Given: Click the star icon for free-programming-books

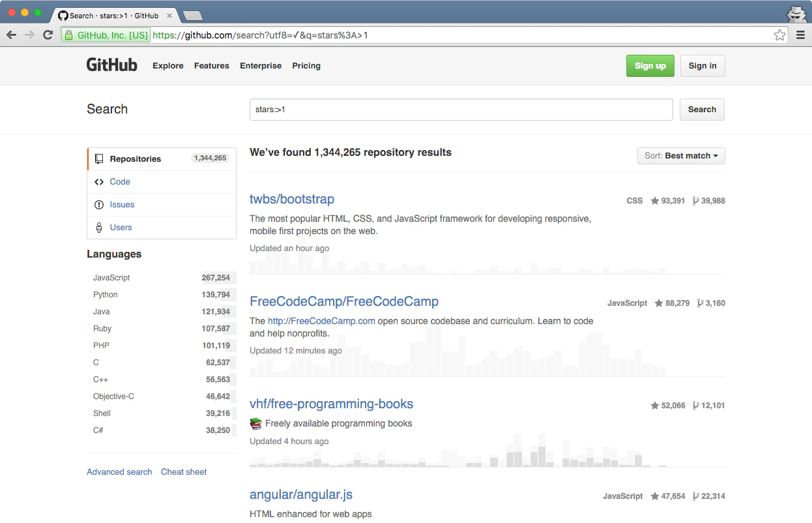Looking at the screenshot, I should pyautogui.click(x=655, y=406).
